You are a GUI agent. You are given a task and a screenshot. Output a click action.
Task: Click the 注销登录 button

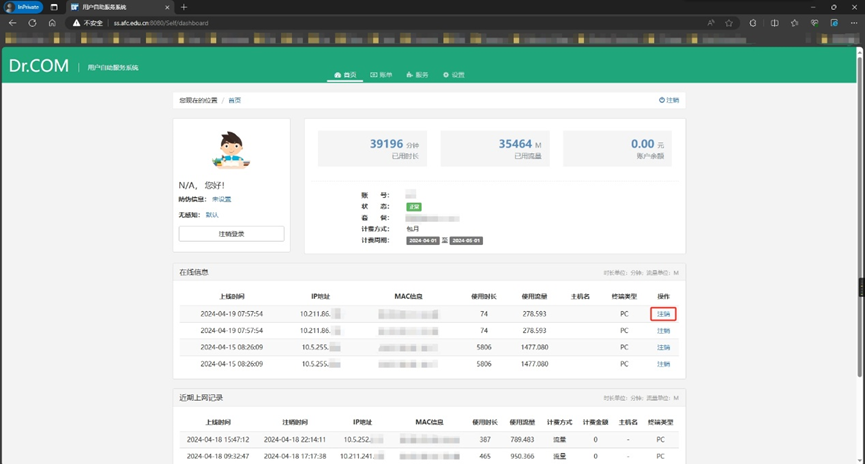(231, 233)
